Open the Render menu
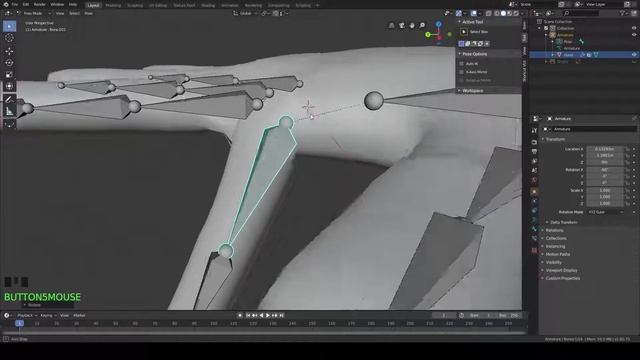 coord(40,4)
